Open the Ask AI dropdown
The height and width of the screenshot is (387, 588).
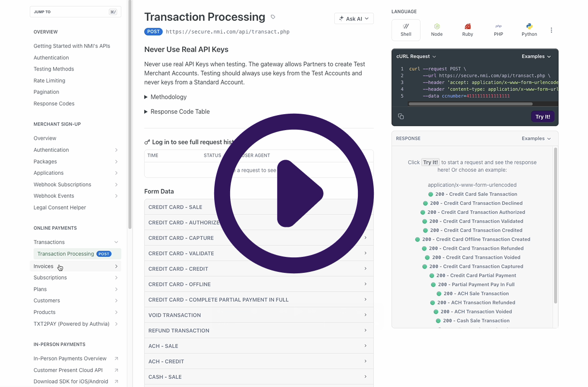353,18
